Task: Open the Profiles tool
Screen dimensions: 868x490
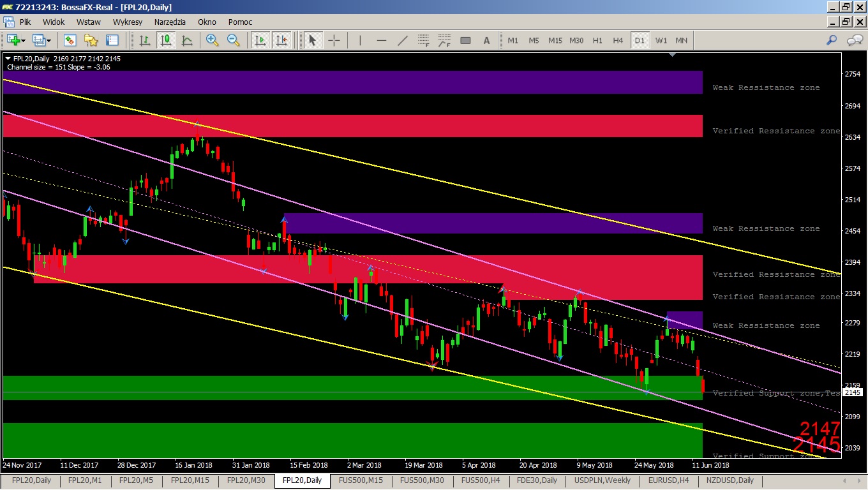Action: (x=39, y=40)
